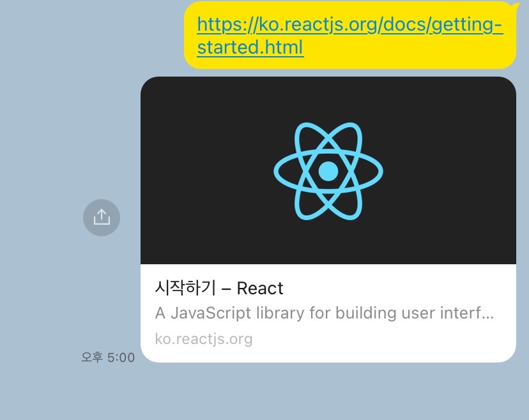Open the React logo preview image
529x420 pixels.
328,170
